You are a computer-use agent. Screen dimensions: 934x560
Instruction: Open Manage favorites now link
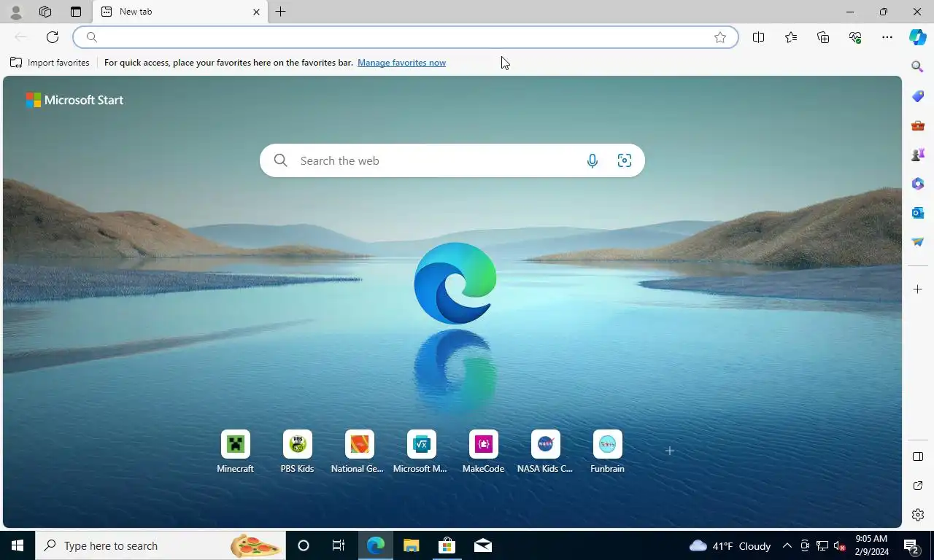(x=401, y=63)
